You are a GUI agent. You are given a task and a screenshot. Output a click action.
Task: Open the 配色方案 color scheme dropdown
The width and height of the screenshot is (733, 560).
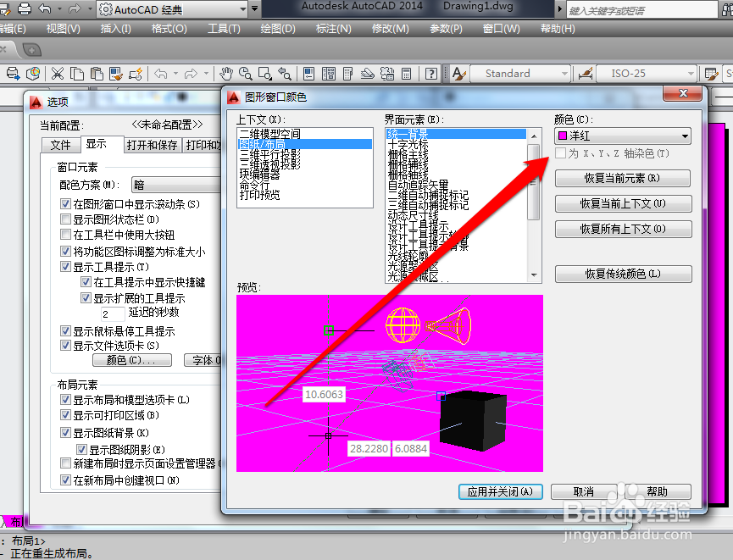tap(176, 185)
